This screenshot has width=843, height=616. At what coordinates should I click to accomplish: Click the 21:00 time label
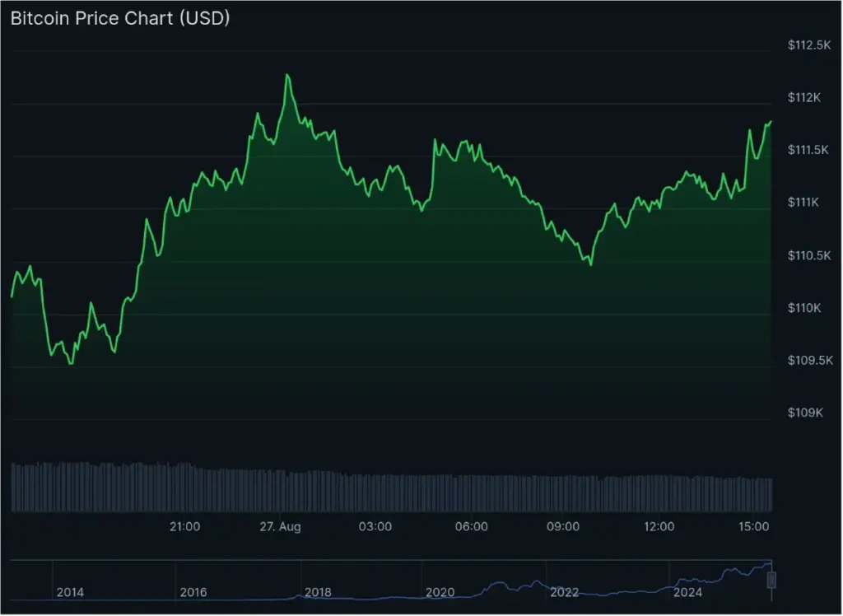(x=185, y=527)
